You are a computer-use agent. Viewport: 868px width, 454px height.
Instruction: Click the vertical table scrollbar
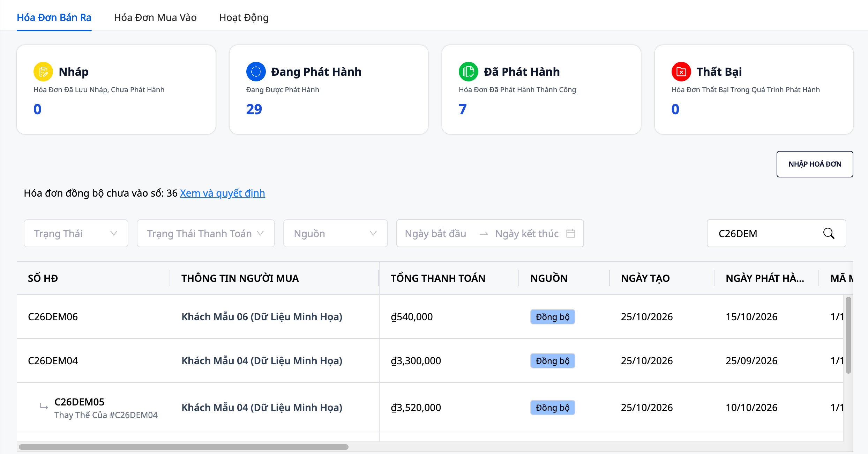(848, 335)
